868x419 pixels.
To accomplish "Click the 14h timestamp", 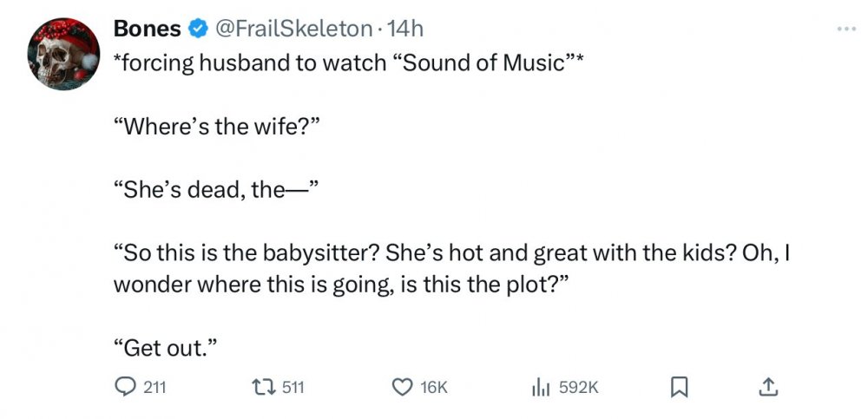I will click(x=406, y=29).
